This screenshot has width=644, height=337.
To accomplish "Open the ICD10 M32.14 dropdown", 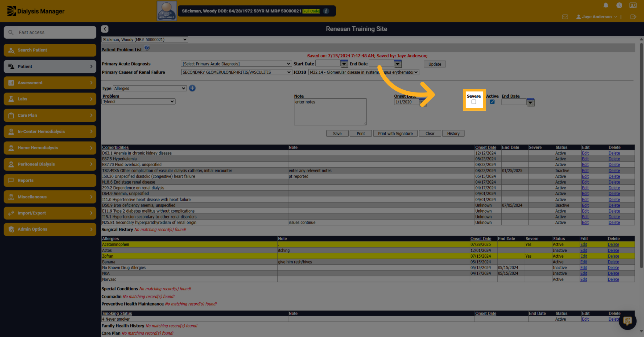I will [x=364, y=72].
